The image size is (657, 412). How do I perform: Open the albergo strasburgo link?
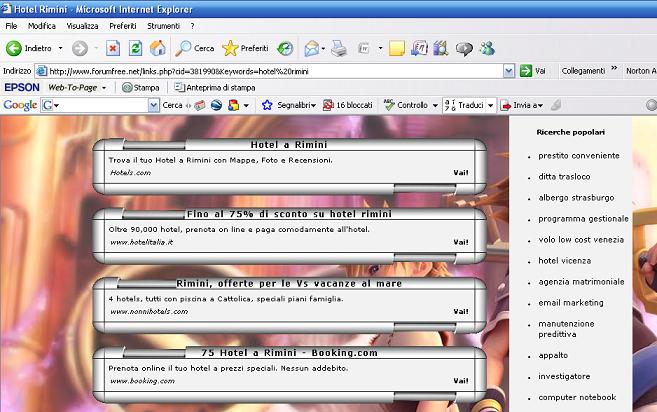point(576,198)
